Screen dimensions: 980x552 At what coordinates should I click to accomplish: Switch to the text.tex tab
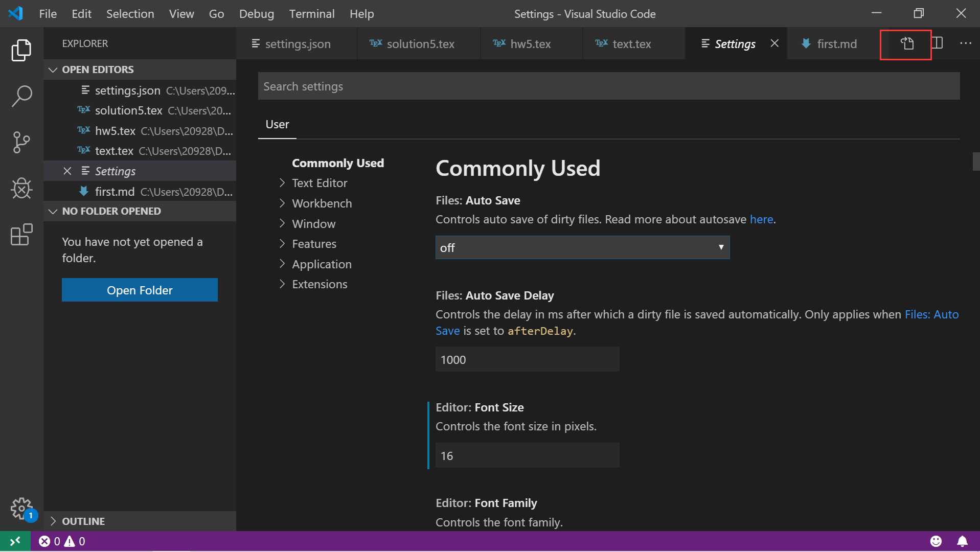634,44
